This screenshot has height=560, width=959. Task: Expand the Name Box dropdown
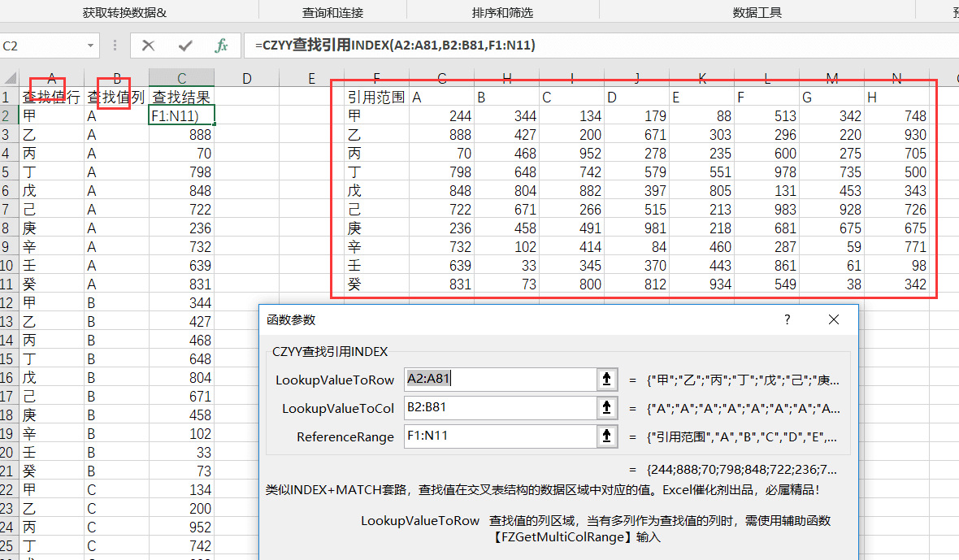[x=90, y=46]
